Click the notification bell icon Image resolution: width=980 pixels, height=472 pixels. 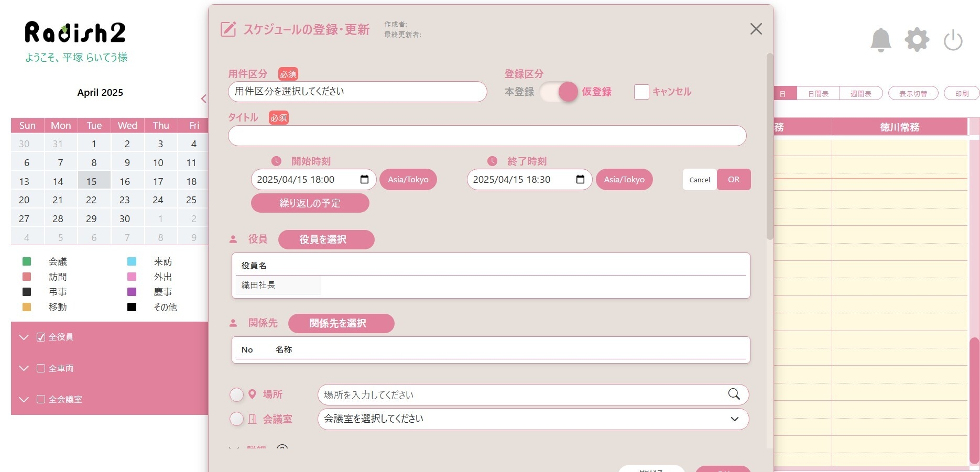click(x=880, y=40)
